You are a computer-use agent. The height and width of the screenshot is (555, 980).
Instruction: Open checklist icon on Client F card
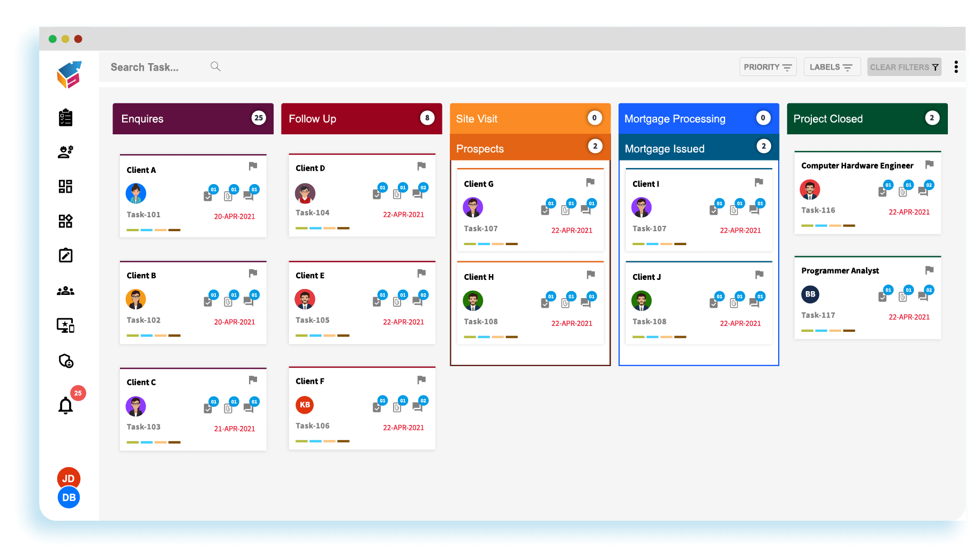(377, 407)
